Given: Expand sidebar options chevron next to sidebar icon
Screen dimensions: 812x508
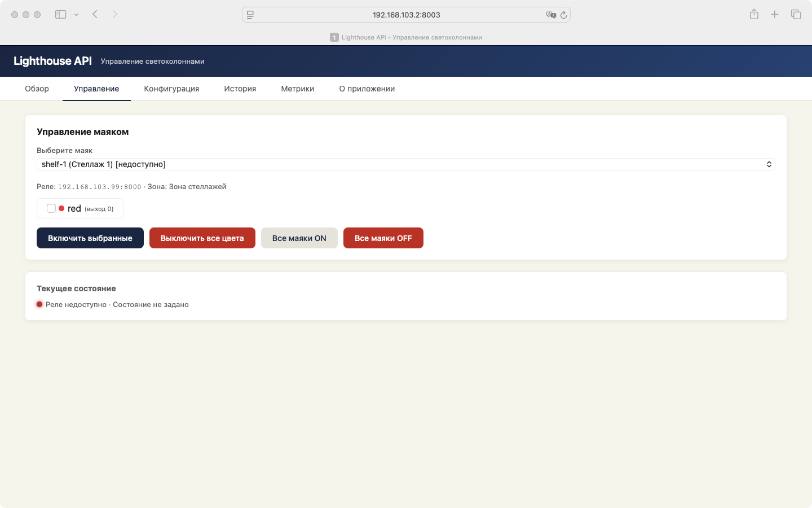Looking at the screenshot, I should (x=76, y=15).
